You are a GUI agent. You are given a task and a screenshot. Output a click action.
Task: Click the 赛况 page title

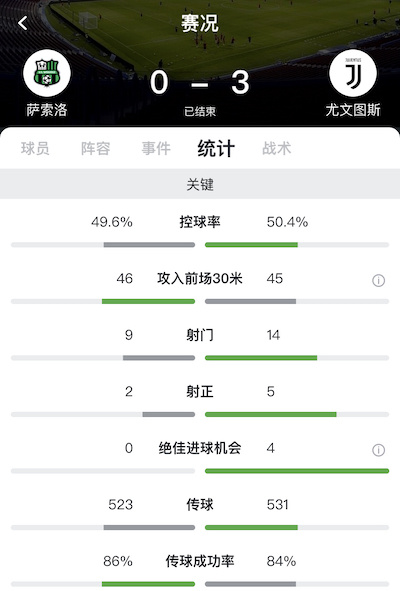(x=200, y=23)
